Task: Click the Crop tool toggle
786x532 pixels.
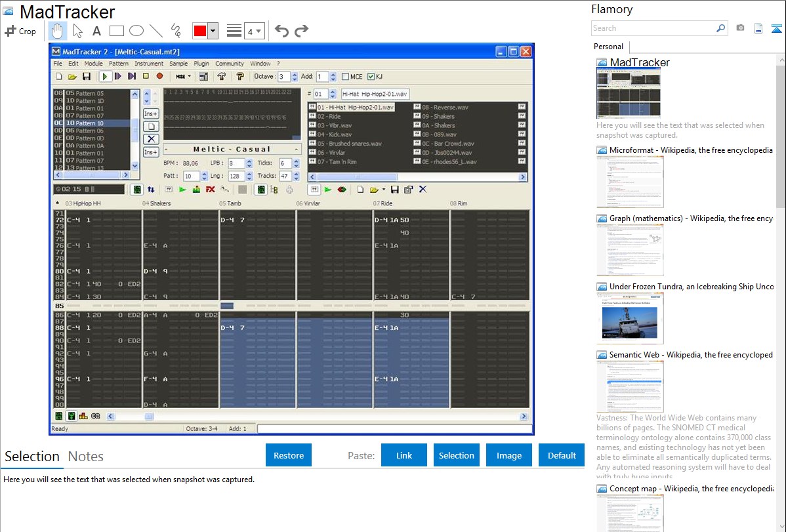Action: [x=20, y=31]
